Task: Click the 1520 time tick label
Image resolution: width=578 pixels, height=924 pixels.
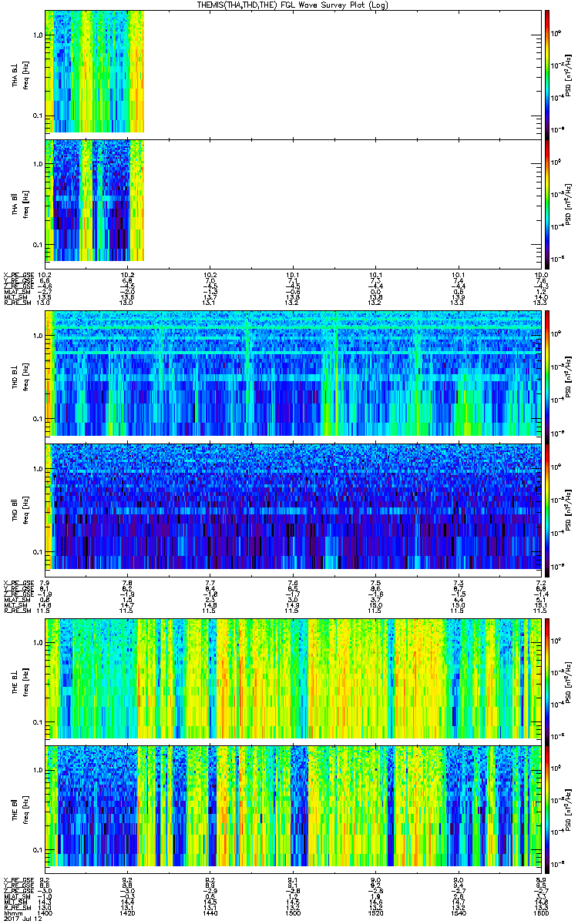Action: point(375,913)
